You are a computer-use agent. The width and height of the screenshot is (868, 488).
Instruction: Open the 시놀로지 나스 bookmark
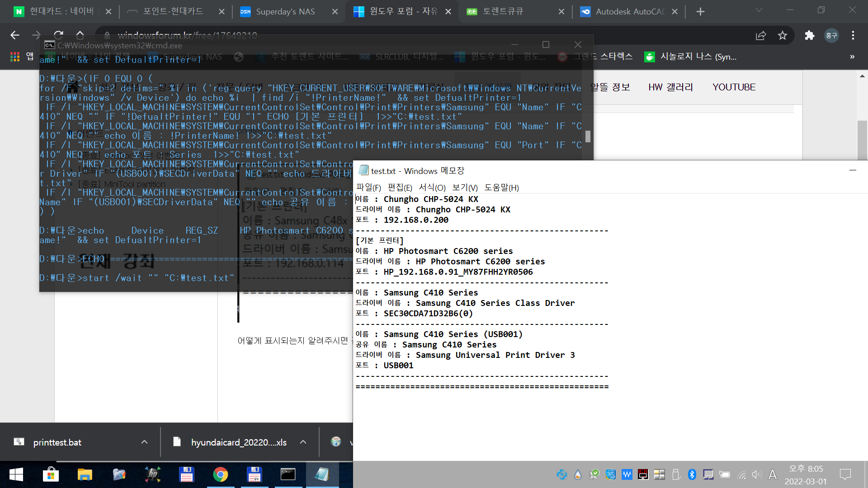(x=690, y=56)
